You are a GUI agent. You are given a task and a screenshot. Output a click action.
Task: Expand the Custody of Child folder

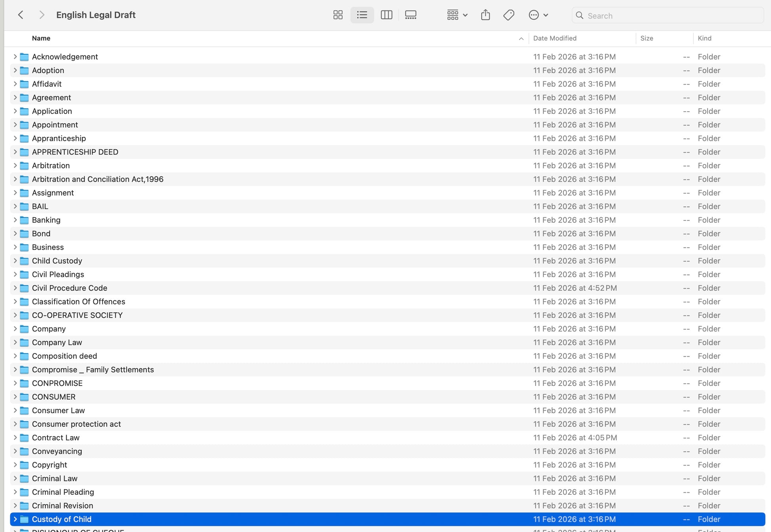click(x=15, y=519)
